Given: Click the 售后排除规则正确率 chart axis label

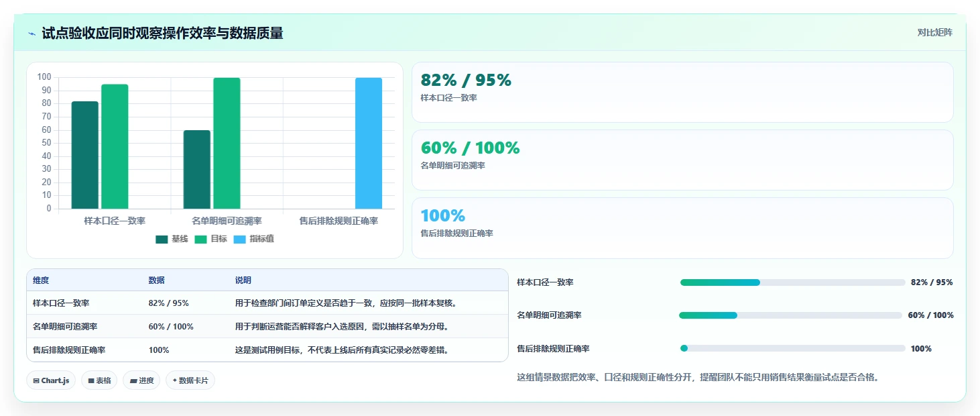Looking at the screenshot, I should click(339, 221).
